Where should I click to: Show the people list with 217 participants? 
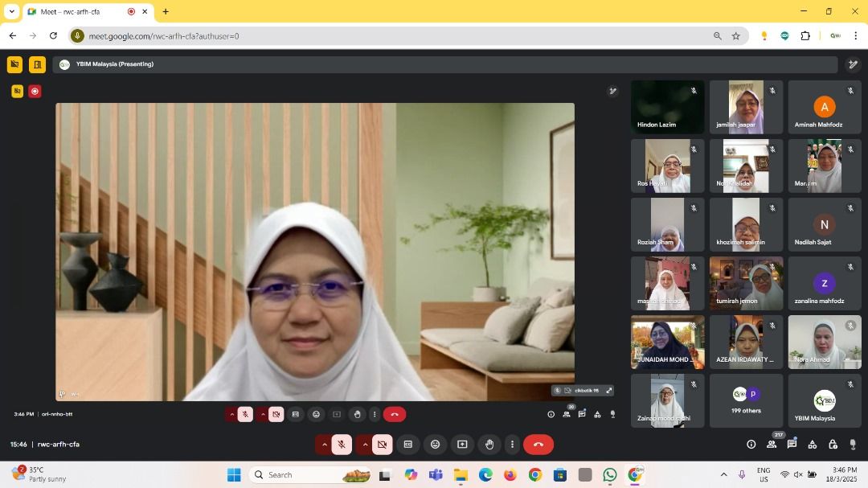pyautogui.click(x=772, y=445)
